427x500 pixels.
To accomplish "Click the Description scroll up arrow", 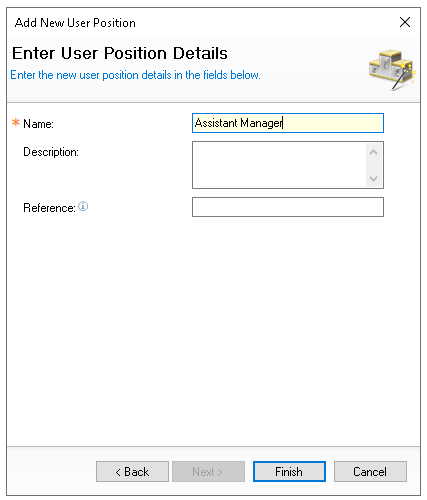I will point(373,152).
